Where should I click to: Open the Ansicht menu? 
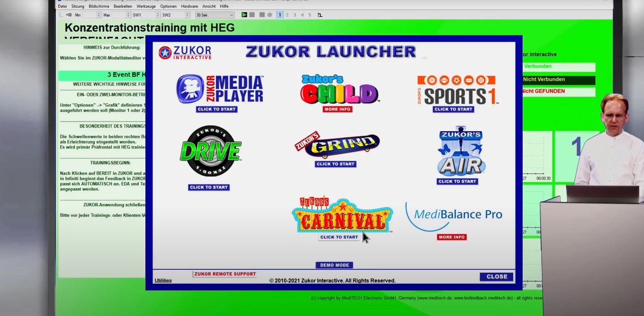[x=209, y=6]
